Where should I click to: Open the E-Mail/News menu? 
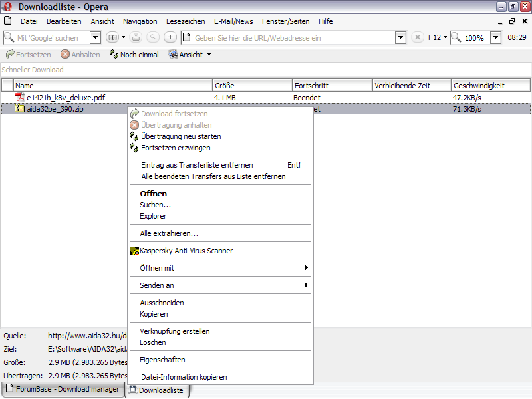(x=233, y=21)
